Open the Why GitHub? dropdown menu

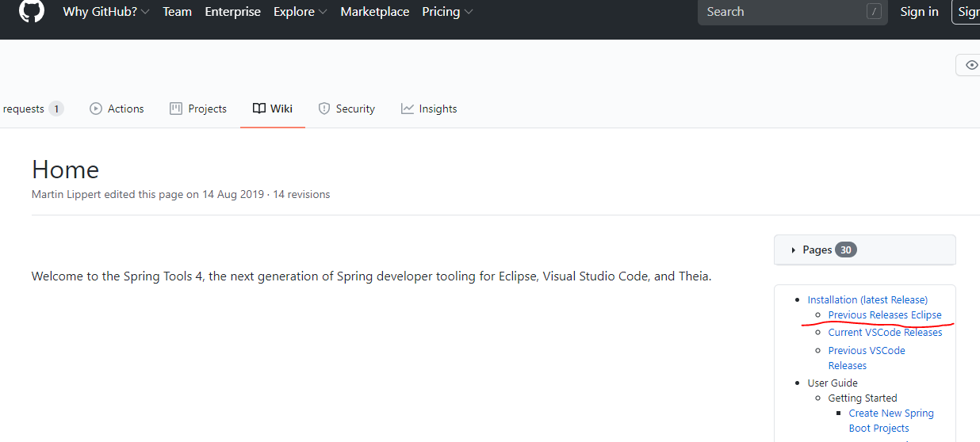[106, 12]
